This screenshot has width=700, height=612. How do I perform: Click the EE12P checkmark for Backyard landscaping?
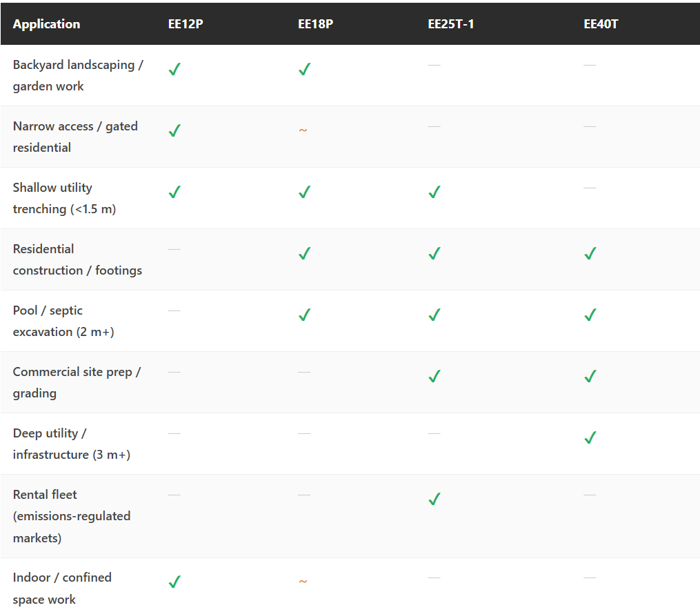(174, 69)
